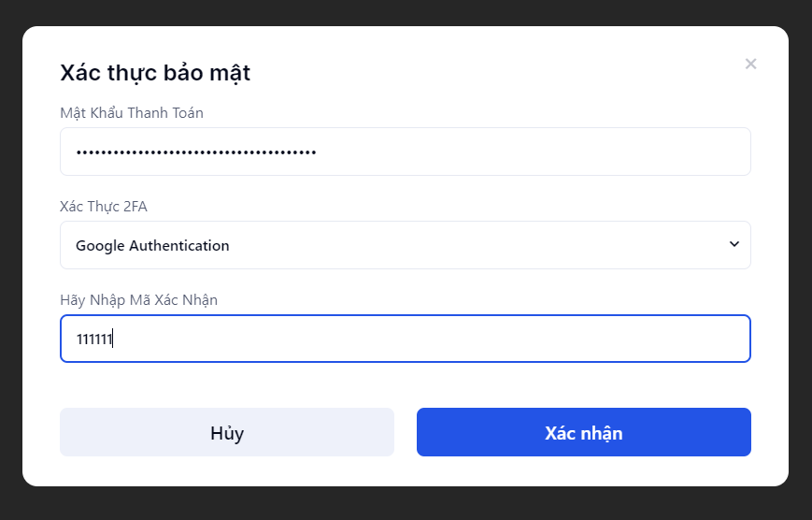Screen dimensions: 812x520
Task: Click dark backdrop below the dialog
Action: coord(406,504)
